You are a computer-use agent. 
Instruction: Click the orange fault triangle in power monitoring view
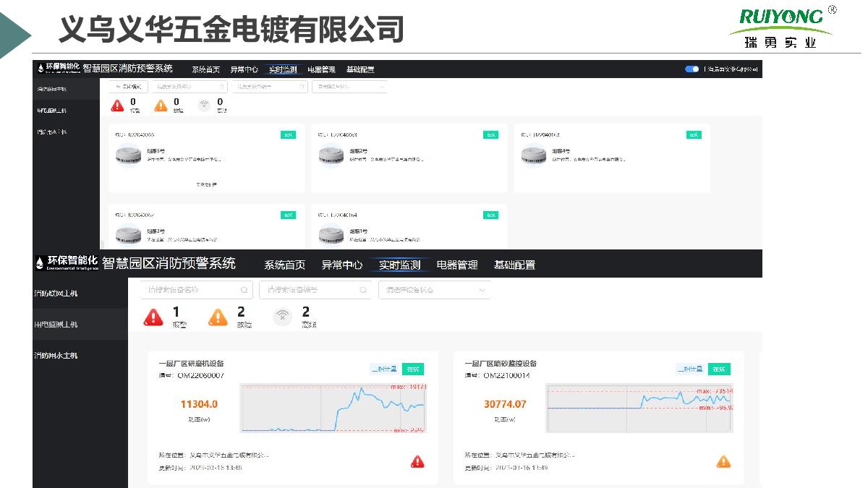218,317
